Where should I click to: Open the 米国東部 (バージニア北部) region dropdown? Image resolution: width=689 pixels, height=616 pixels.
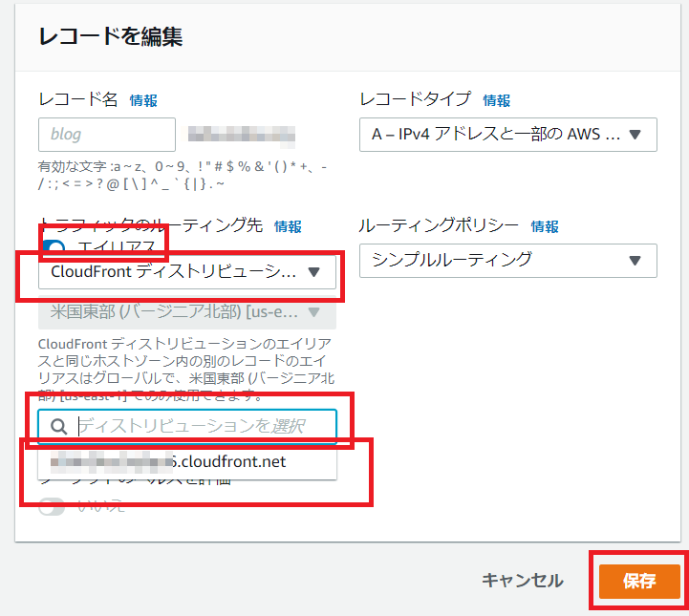(187, 312)
